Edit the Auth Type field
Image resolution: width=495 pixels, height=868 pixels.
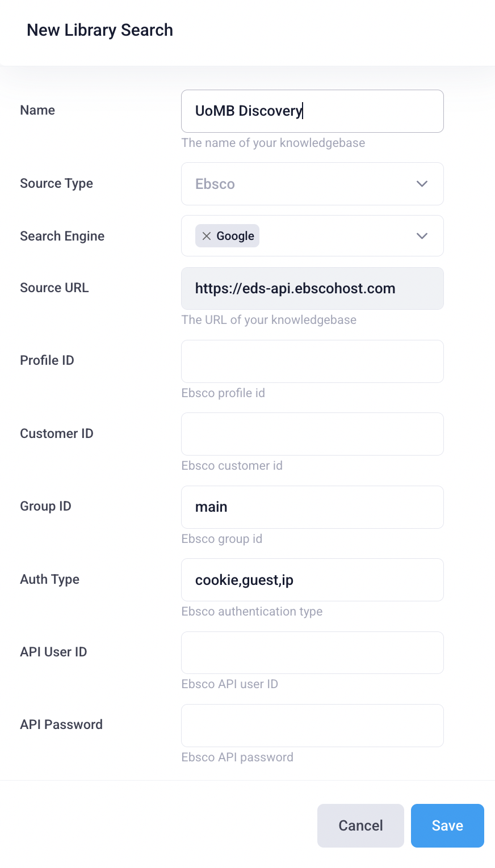(312, 580)
